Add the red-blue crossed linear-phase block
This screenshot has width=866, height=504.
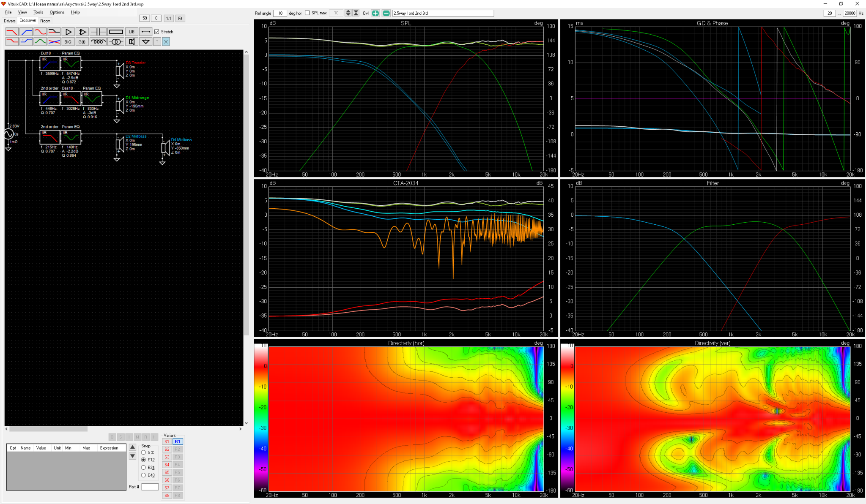[x=54, y=41]
